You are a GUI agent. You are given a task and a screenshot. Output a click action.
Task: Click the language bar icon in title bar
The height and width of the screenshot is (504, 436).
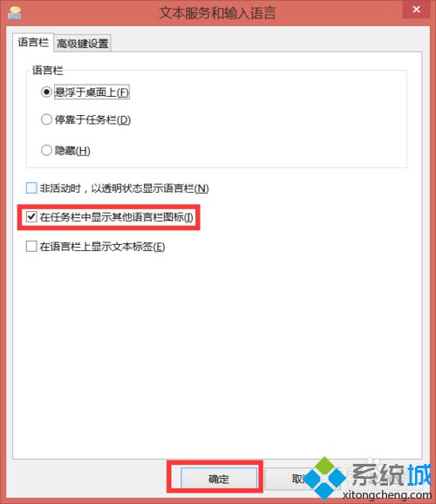(14, 13)
